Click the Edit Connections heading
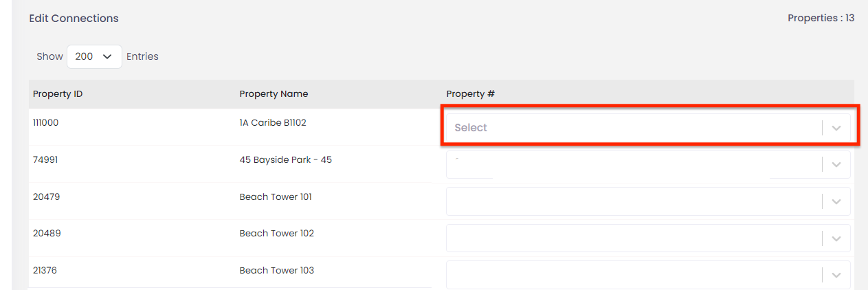Image resolution: width=868 pixels, height=290 pixels. pos(74,19)
